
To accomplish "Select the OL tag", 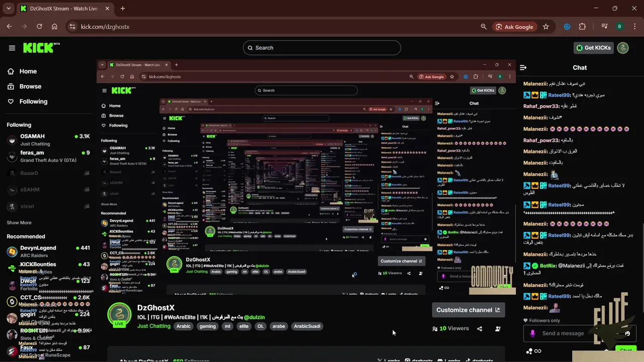I will [x=260, y=326].
